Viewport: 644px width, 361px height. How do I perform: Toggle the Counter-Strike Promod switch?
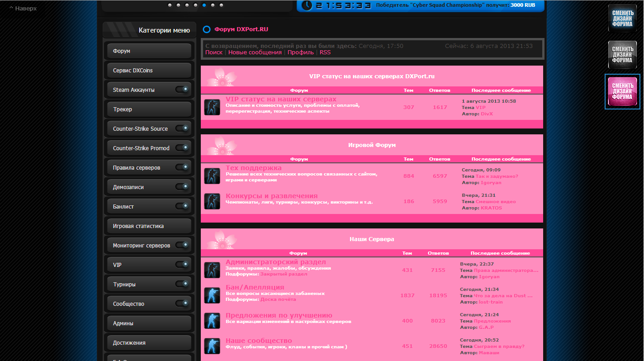coord(182,148)
